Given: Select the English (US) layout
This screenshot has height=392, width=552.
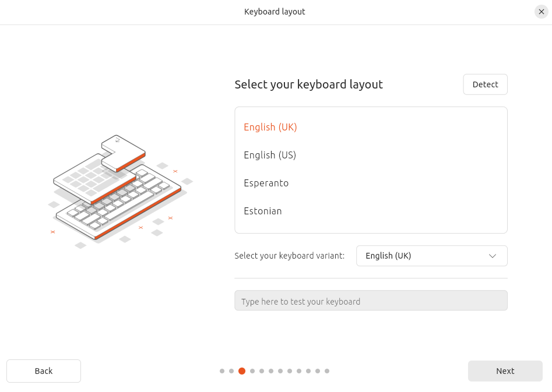Looking at the screenshot, I should [270, 155].
